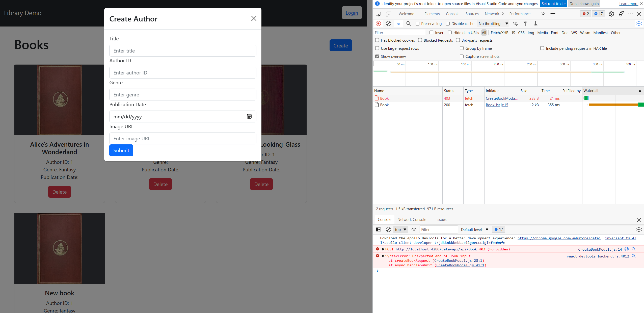Open the No throttling dropdown
Screen dimensions: 644x313
coord(493,23)
